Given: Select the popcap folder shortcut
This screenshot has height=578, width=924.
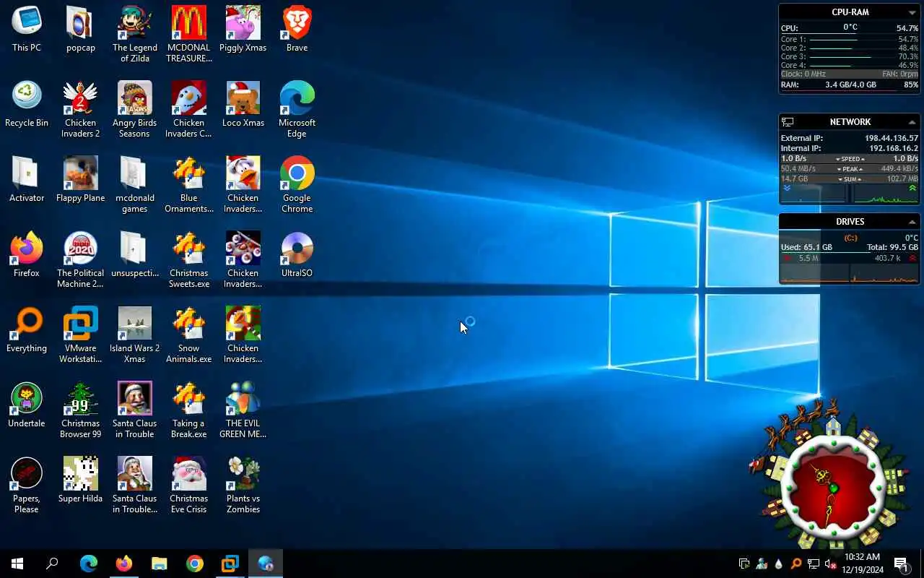Looking at the screenshot, I should [81, 30].
